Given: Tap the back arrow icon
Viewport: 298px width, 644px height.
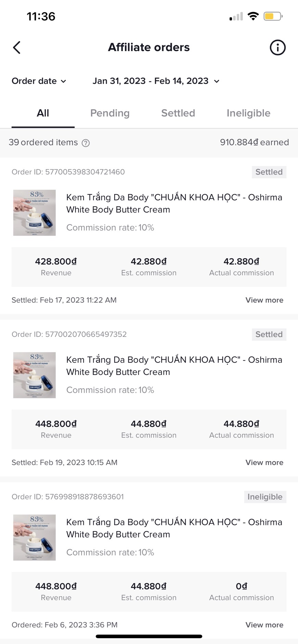Looking at the screenshot, I should click(17, 48).
